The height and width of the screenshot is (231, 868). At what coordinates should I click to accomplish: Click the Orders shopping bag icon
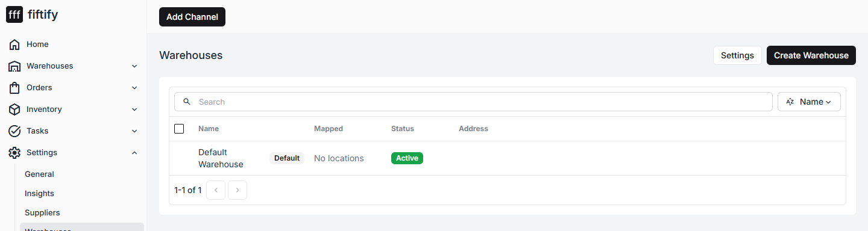click(14, 88)
